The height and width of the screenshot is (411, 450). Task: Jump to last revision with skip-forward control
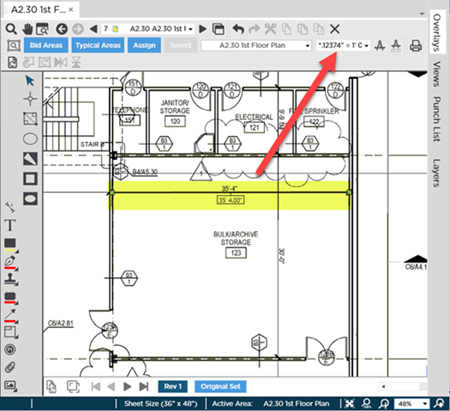(x=144, y=386)
